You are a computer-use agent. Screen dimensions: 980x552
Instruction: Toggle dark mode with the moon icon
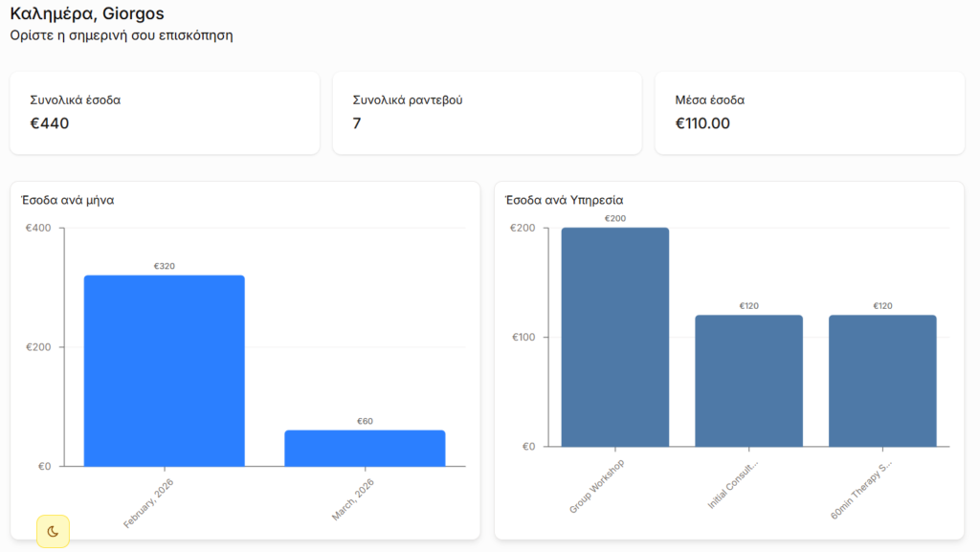pos(54,532)
